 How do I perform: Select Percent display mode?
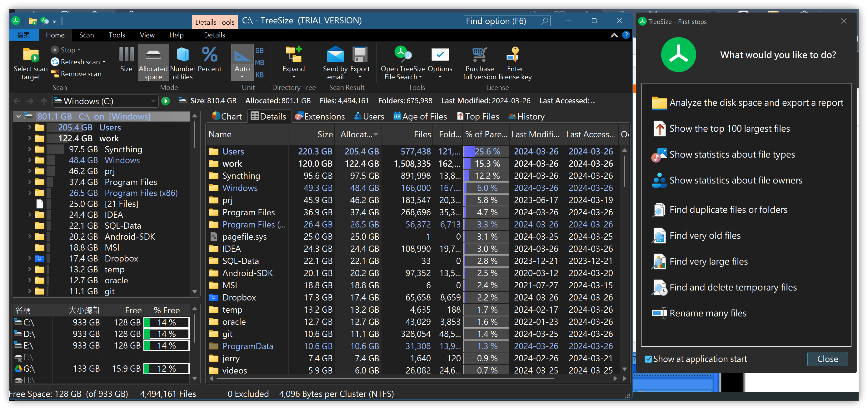[x=209, y=55]
